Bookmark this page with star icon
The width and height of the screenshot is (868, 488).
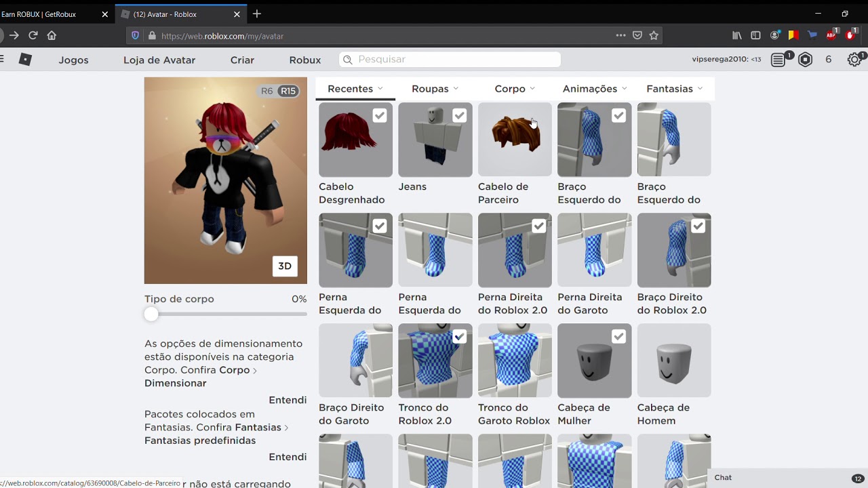tap(654, 35)
